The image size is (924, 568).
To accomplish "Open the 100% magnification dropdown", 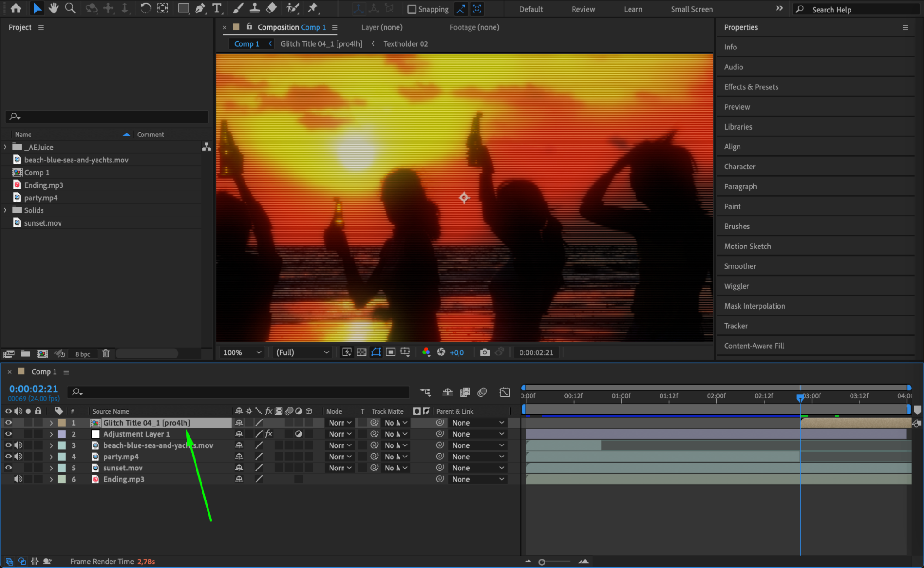I will pos(242,352).
